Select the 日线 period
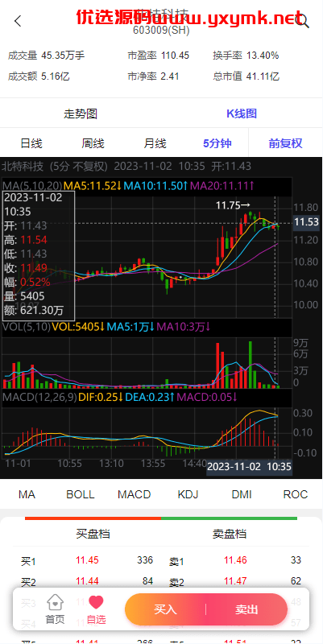 pyautogui.click(x=31, y=143)
